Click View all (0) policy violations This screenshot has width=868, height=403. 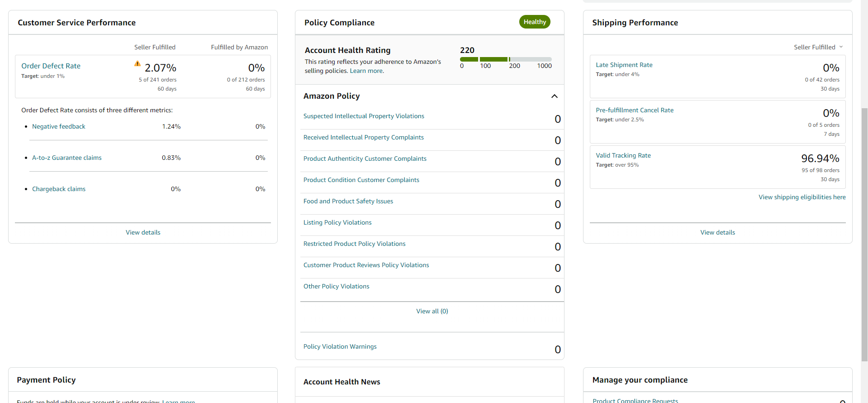tap(432, 311)
